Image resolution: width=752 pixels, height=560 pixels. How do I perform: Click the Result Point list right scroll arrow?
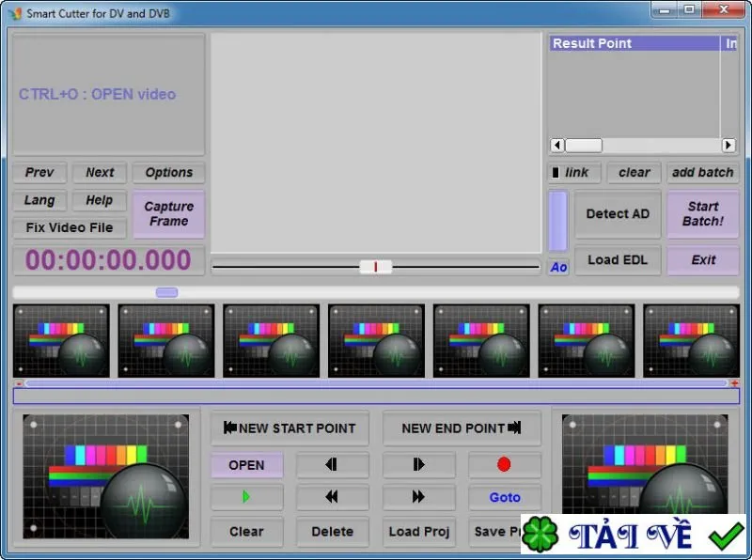point(728,145)
